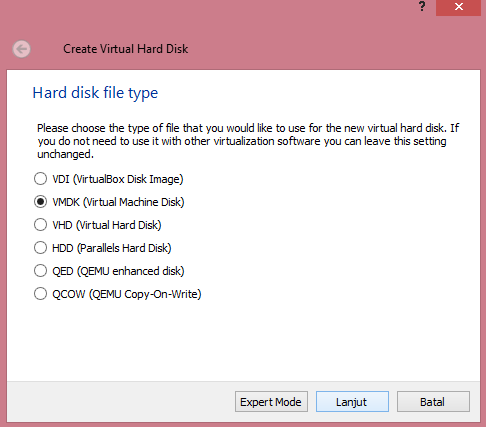486x427 pixels.
Task: Go back using the circular arrow icon
Action: click(x=22, y=49)
